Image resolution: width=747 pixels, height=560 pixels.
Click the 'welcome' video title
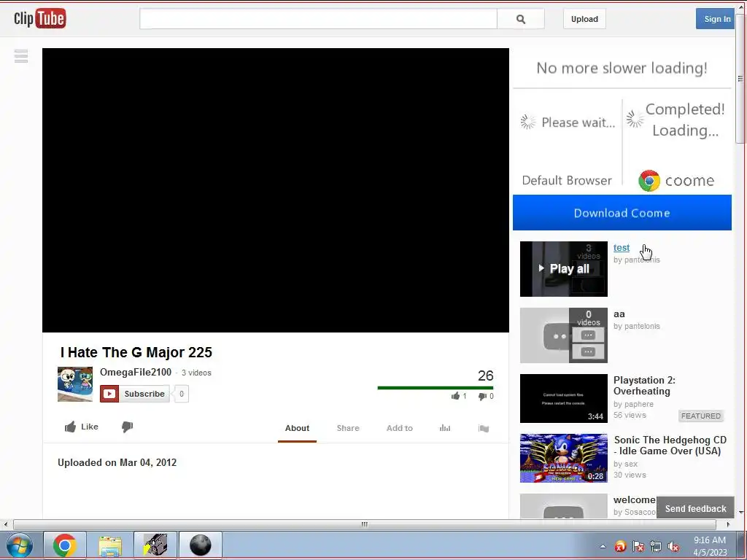pos(635,500)
